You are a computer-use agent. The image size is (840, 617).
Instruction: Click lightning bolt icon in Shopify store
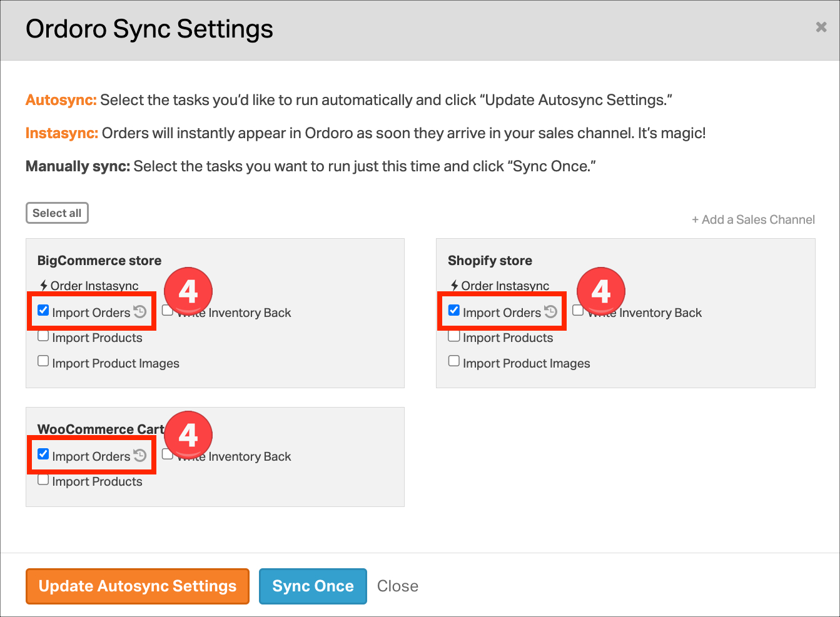point(455,286)
